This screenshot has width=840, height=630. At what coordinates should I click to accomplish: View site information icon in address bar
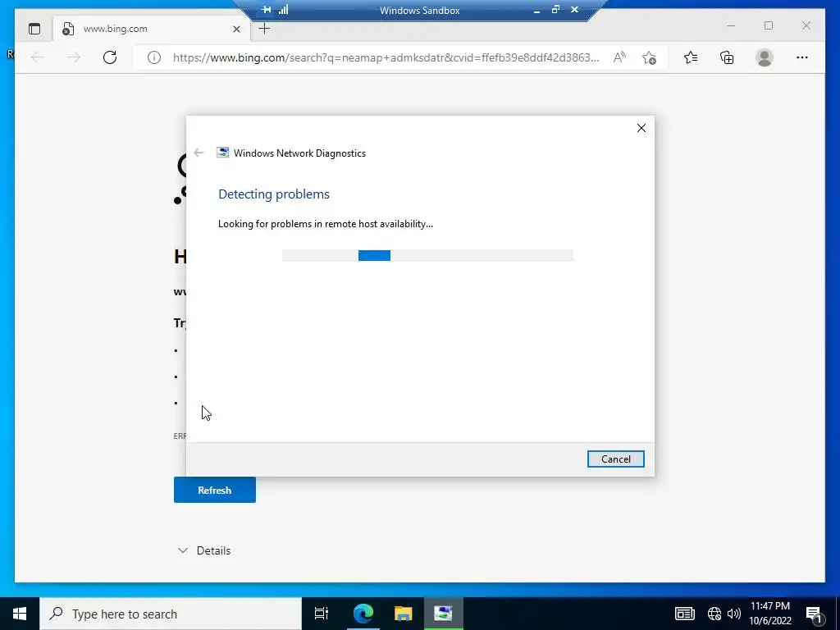coord(153,57)
